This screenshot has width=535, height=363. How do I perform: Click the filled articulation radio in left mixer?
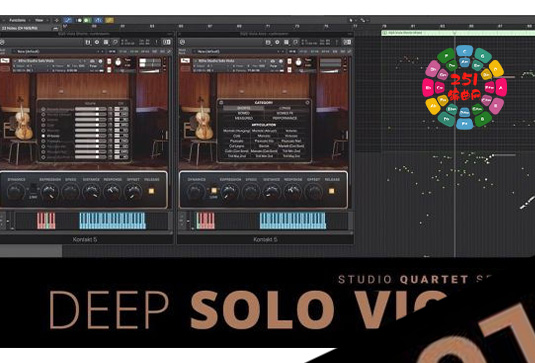point(43,136)
